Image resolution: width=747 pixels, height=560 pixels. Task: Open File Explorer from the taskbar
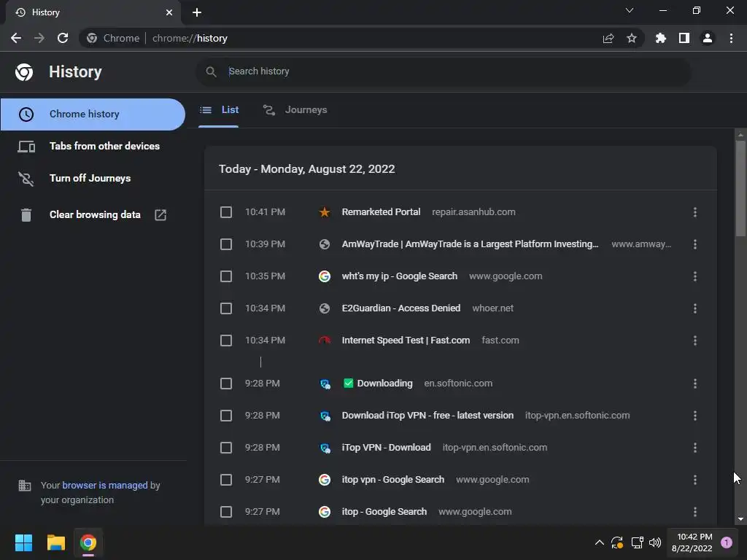tap(55, 542)
